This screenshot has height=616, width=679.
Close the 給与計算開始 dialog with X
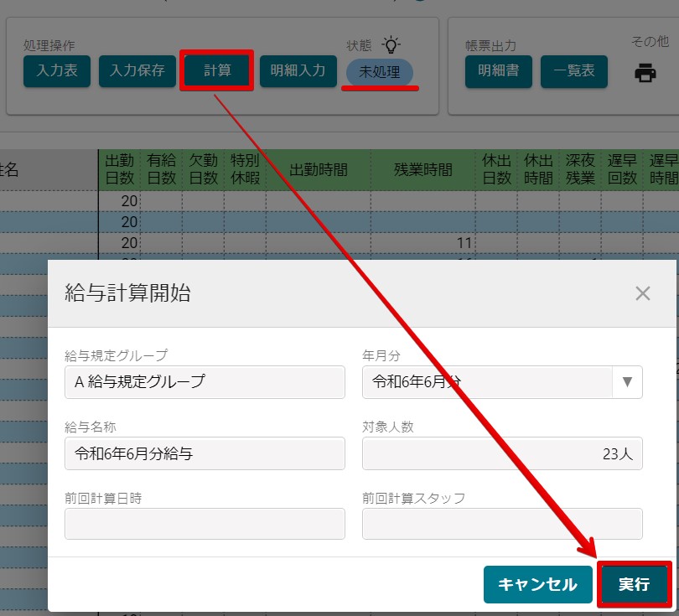point(643,293)
